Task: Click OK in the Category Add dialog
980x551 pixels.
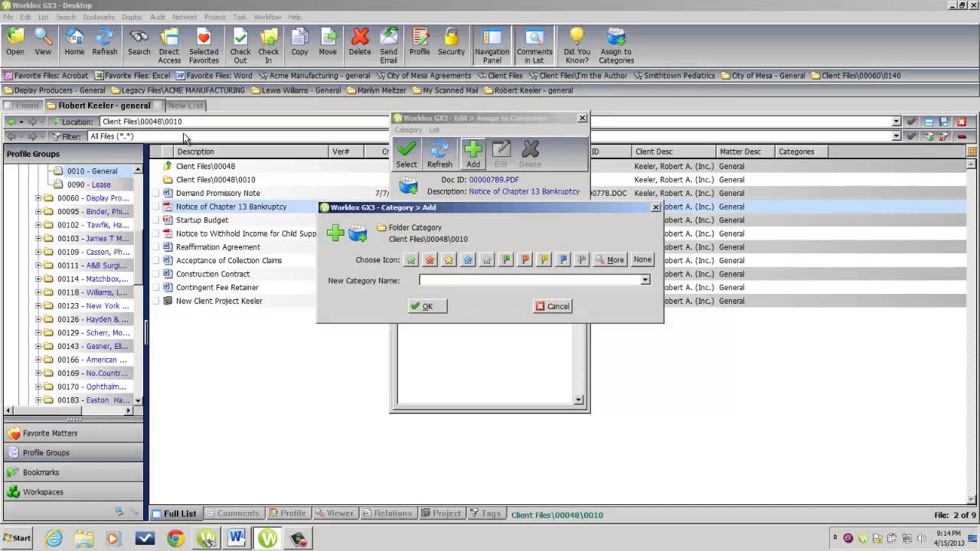Action: (x=422, y=306)
